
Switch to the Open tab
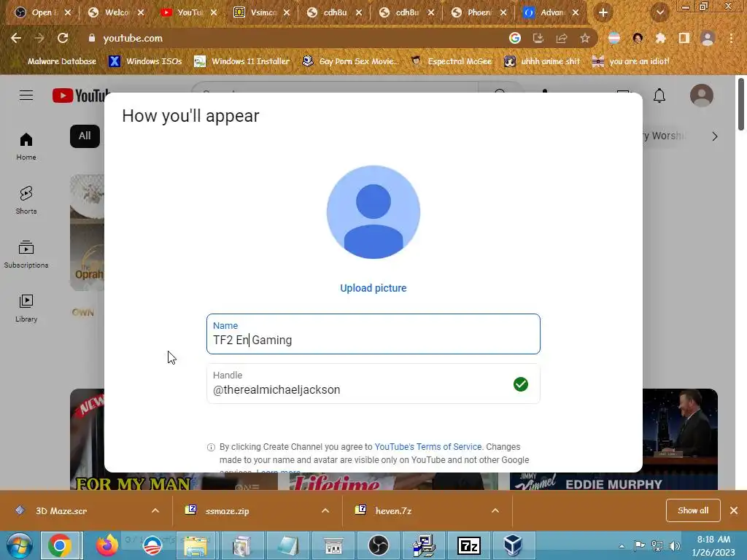(x=42, y=12)
